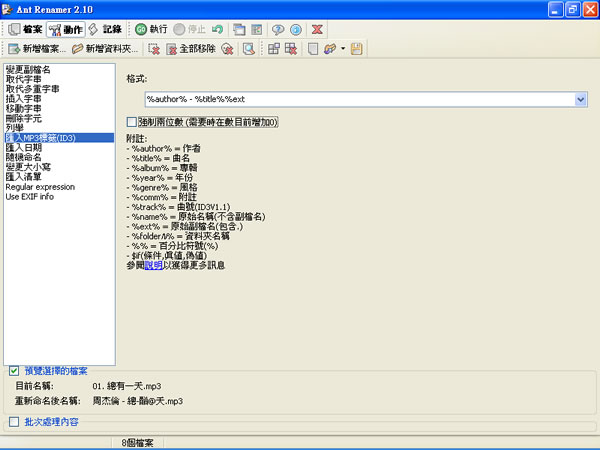Click the magnifier preview file icon
600x450 pixels.
[x=249, y=49]
